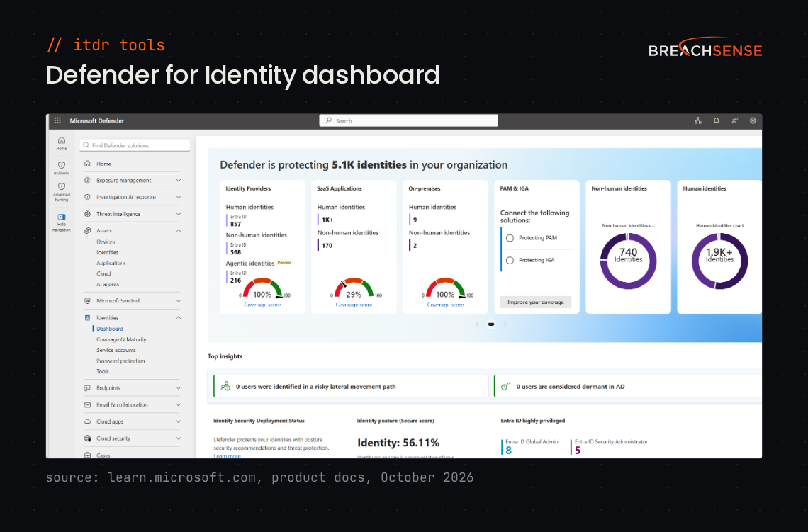Expand the Endpoints chevron

click(x=179, y=388)
